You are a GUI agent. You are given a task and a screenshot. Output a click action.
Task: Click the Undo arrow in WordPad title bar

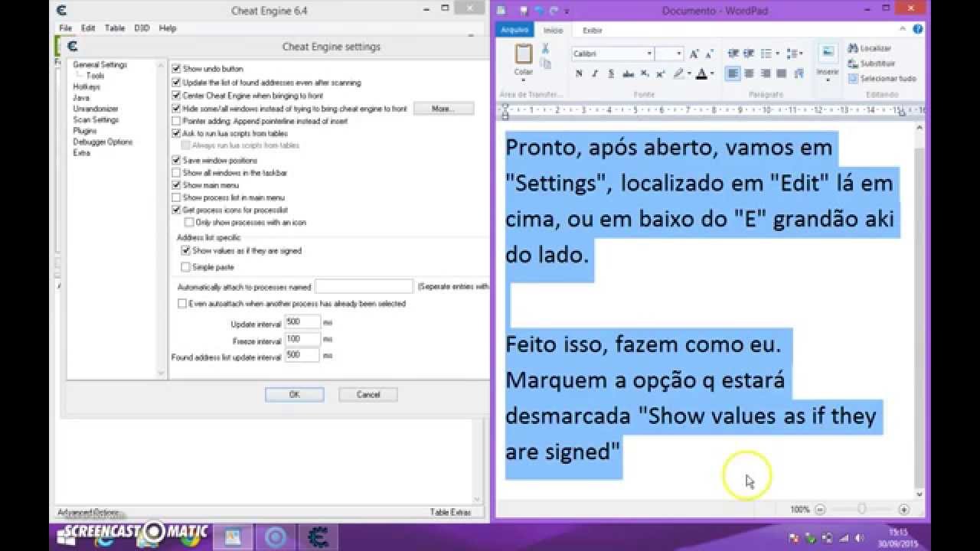(538, 11)
